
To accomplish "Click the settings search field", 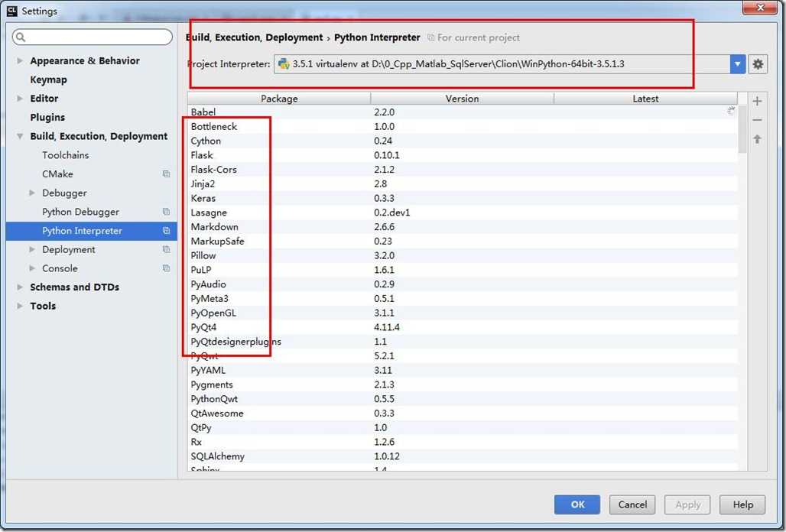I will tap(93, 37).
